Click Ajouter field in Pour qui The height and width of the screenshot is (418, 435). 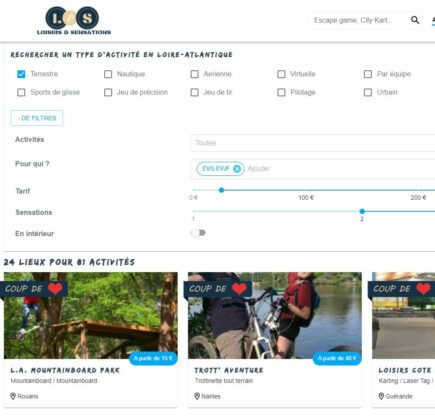(259, 169)
